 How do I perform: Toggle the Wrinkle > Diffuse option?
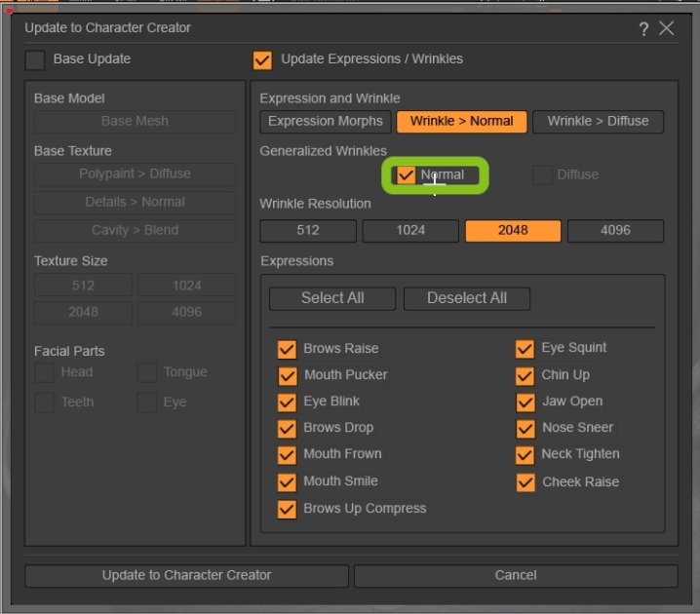598,122
